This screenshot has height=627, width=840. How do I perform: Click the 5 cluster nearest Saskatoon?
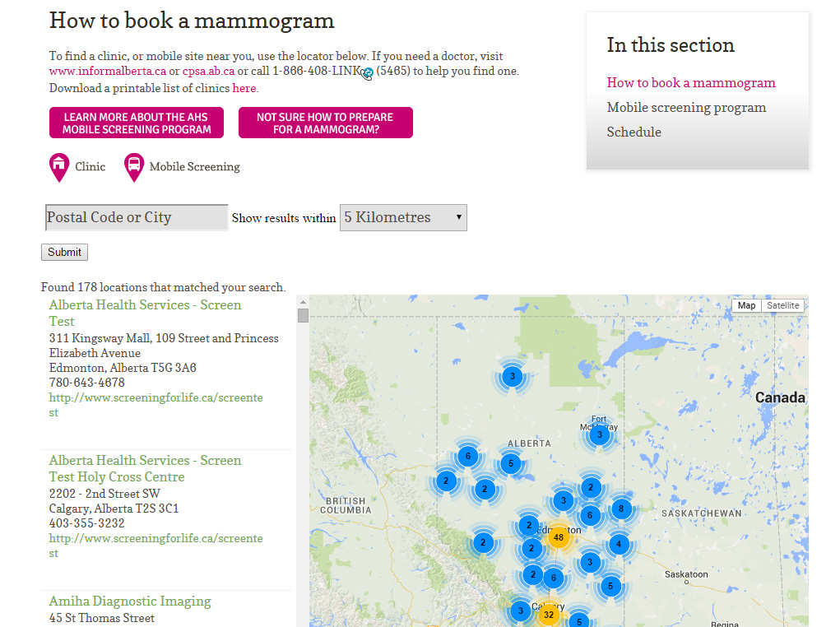click(x=610, y=587)
